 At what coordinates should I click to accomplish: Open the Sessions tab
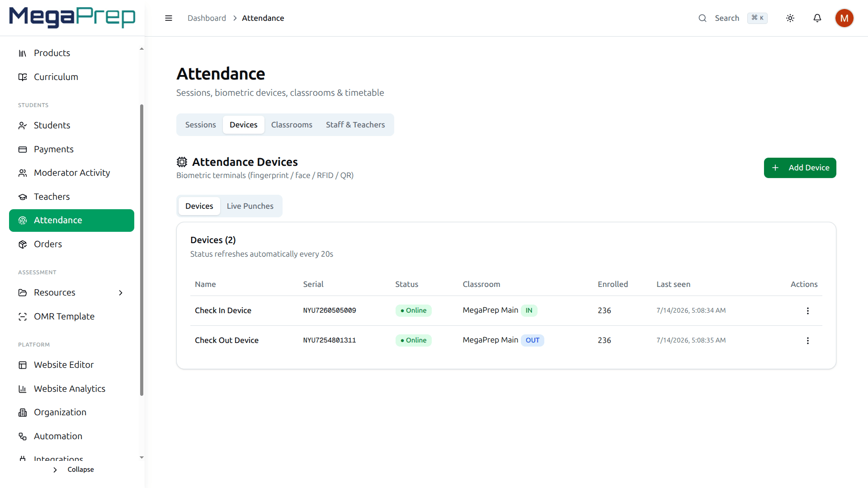[x=200, y=125]
